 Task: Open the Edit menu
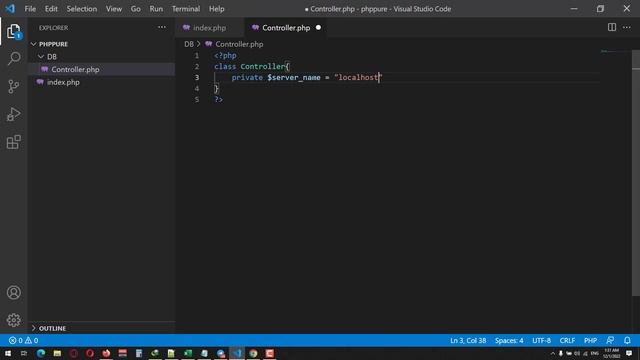pyautogui.click(x=51, y=9)
